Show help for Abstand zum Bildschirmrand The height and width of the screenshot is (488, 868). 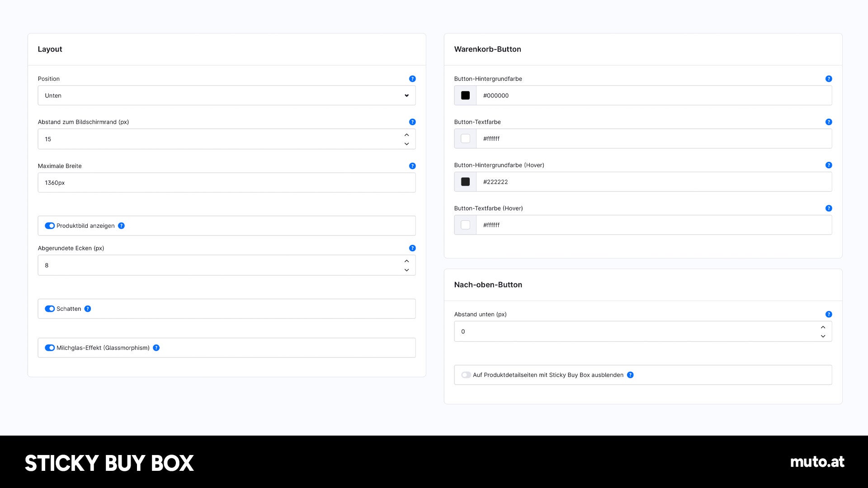(x=412, y=122)
